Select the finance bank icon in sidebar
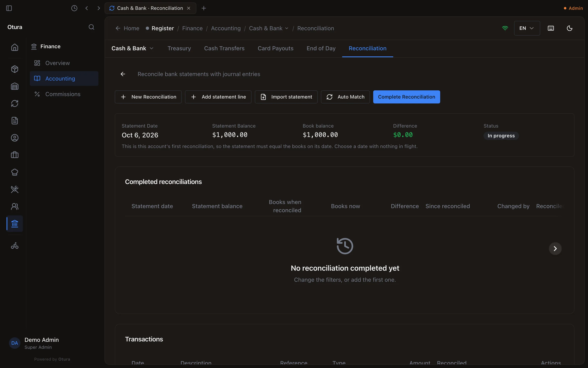This screenshot has width=588, height=368. [14, 224]
